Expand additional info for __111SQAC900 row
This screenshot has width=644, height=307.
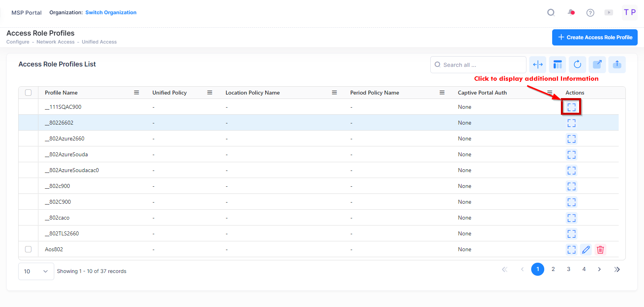click(571, 107)
